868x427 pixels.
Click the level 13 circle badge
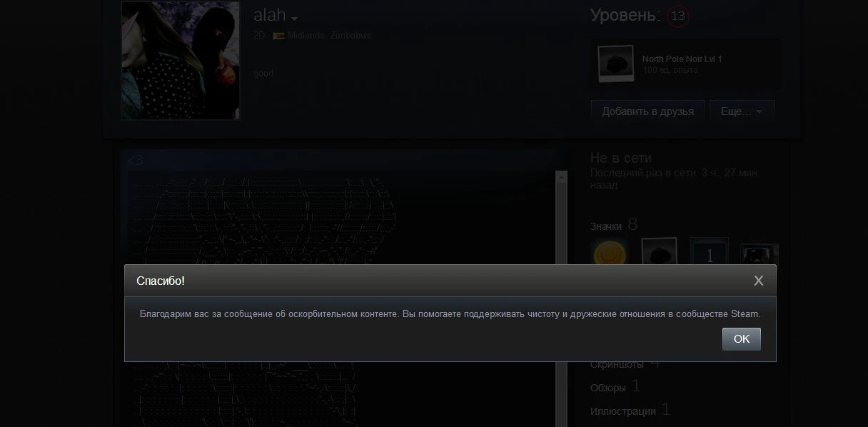[x=678, y=16]
